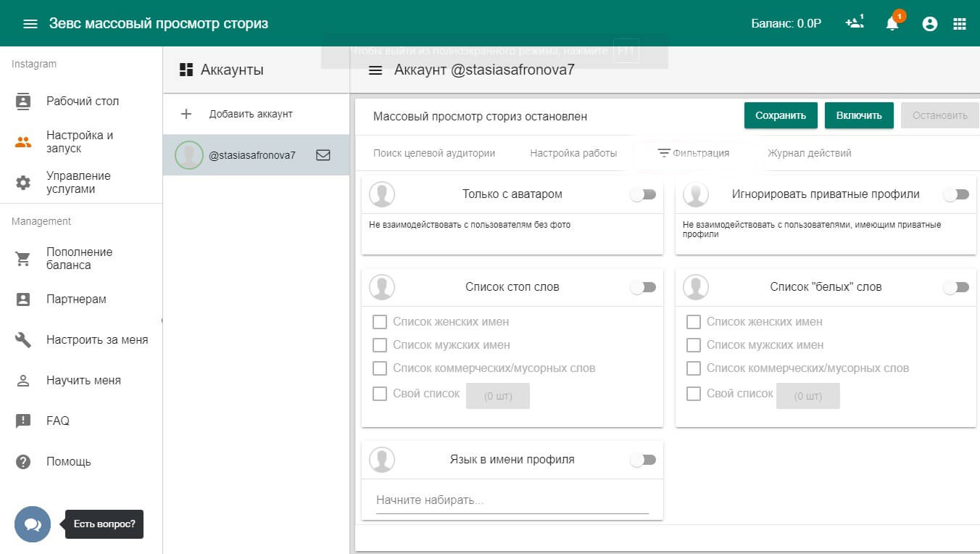The image size is (980, 554).
Task: Click Зевс массовый просмотр сториз title
Action: [x=159, y=23]
